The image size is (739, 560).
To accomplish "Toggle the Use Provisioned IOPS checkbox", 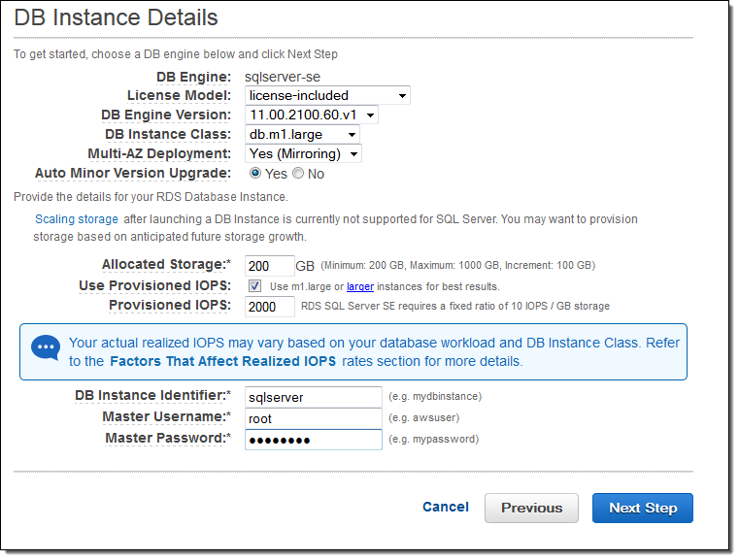I will [254, 286].
